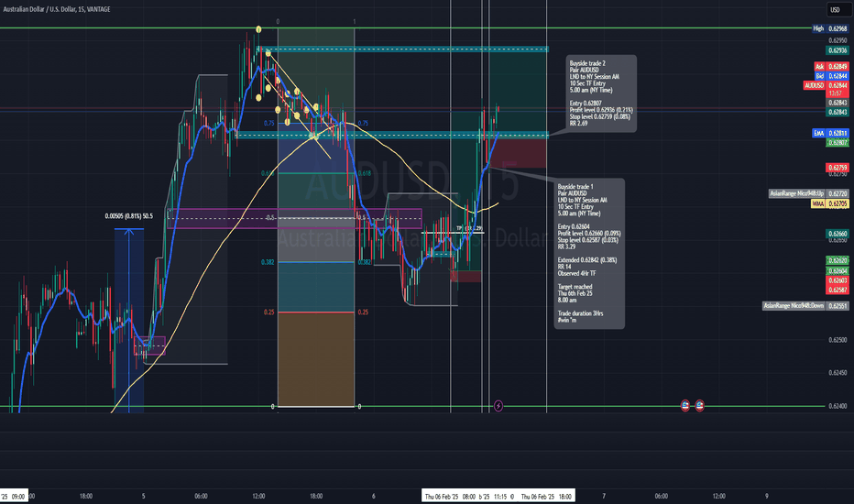854x504 pixels.
Task: Click the AsianRange Nico948:Up label
Action: coord(809,193)
